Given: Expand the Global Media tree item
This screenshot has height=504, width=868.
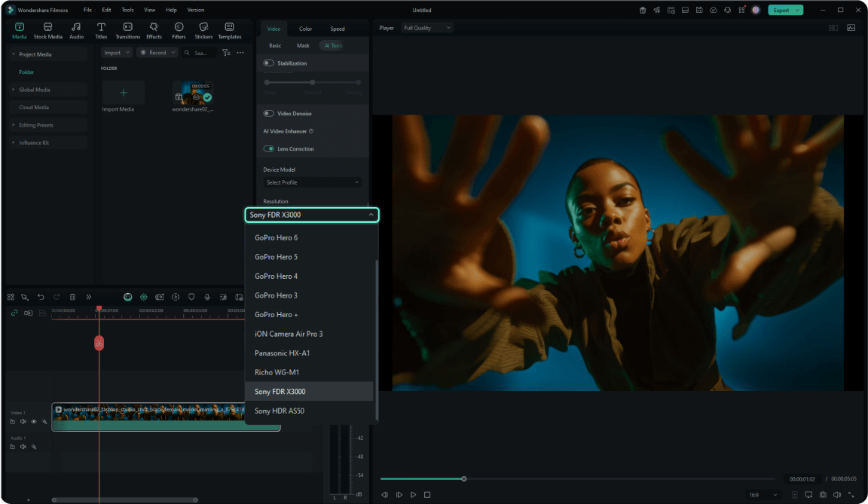Looking at the screenshot, I should [14, 90].
